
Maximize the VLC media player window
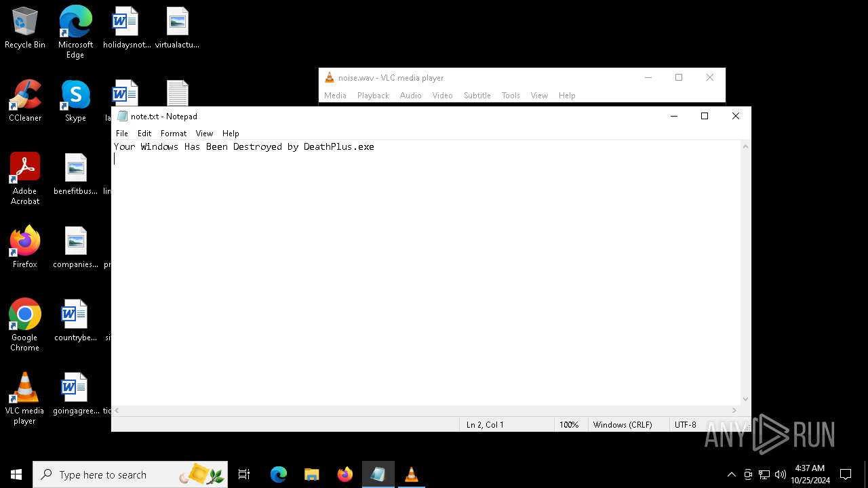(679, 77)
